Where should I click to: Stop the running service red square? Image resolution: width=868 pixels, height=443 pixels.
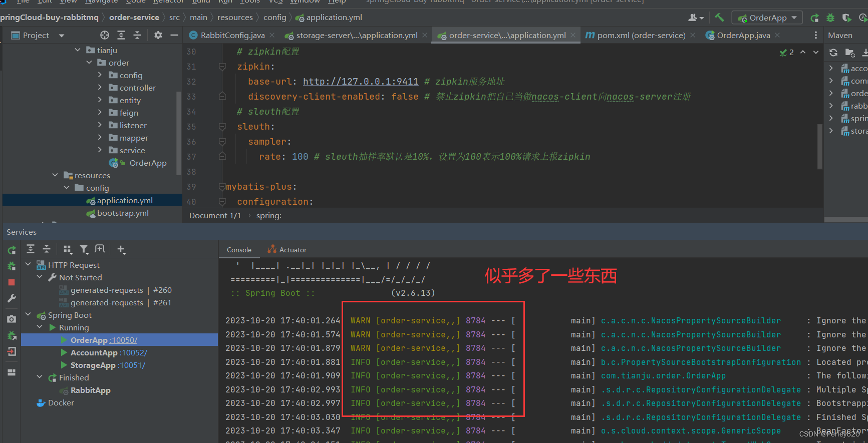[12, 282]
